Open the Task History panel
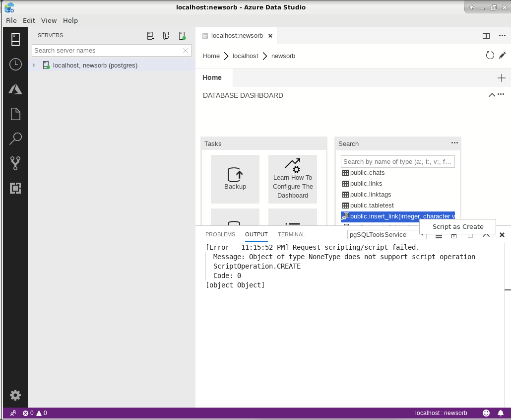The width and height of the screenshot is (511, 420). click(x=15, y=64)
